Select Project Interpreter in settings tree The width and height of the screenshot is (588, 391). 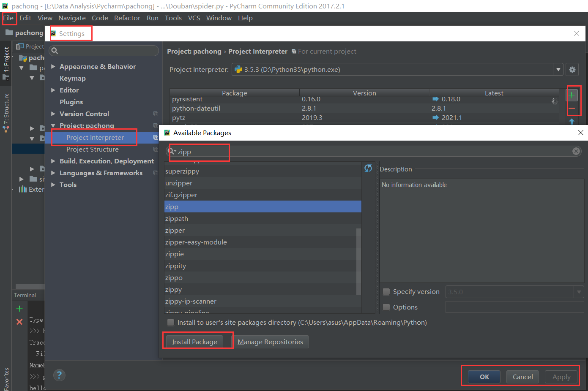pos(95,138)
